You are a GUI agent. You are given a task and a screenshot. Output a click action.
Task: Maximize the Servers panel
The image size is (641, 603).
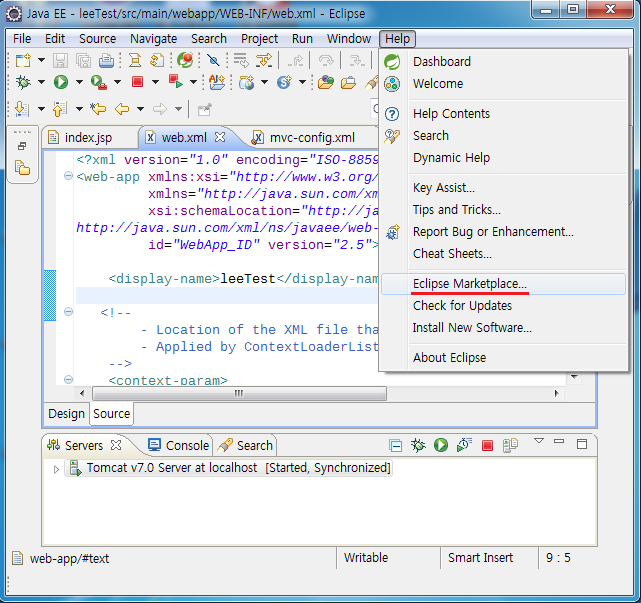582,444
